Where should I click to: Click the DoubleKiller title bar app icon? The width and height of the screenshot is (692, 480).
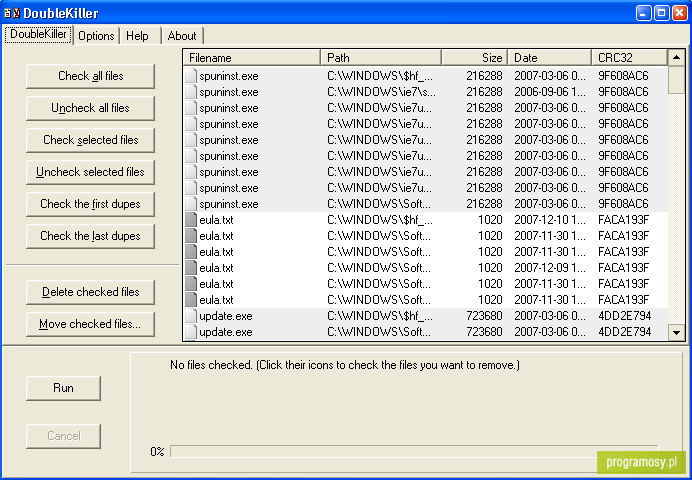point(12,13)
